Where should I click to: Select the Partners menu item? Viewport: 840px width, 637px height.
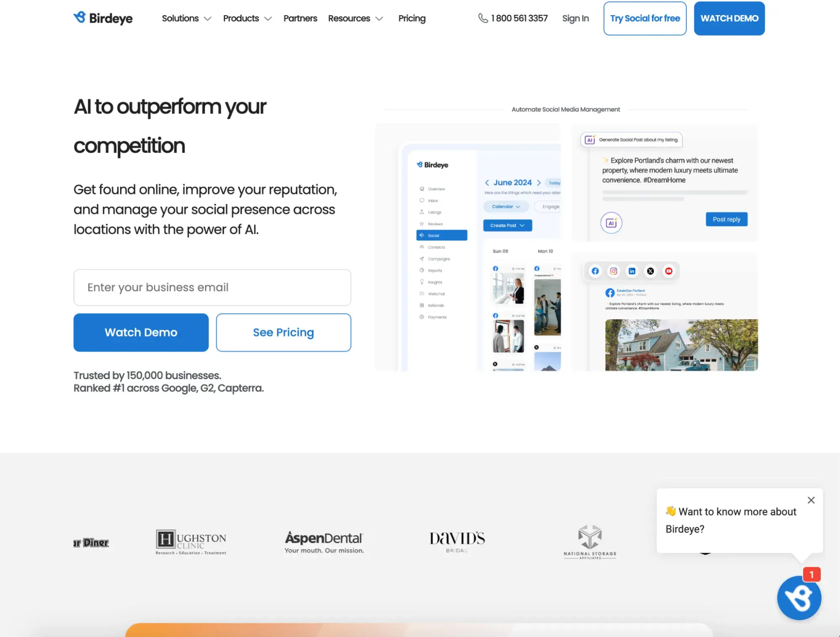300,18
